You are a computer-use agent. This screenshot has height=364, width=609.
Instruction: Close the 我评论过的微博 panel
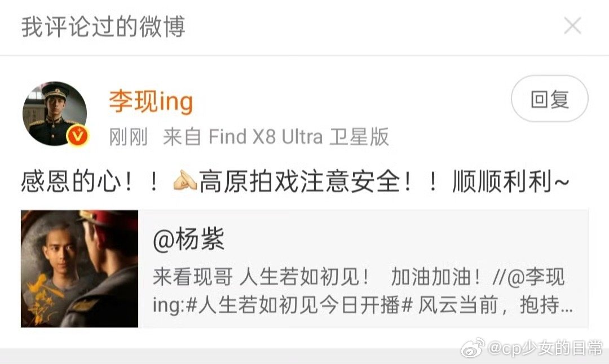(572, 26)
